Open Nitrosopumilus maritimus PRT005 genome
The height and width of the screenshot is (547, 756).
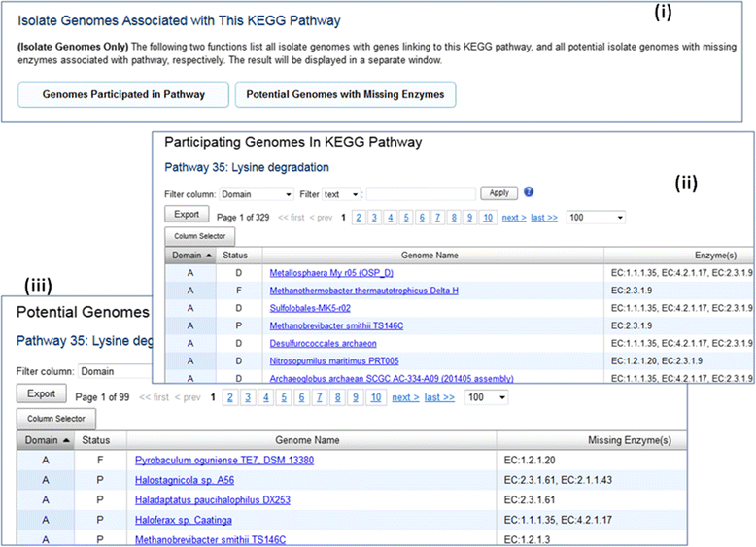tap(334, 361)
